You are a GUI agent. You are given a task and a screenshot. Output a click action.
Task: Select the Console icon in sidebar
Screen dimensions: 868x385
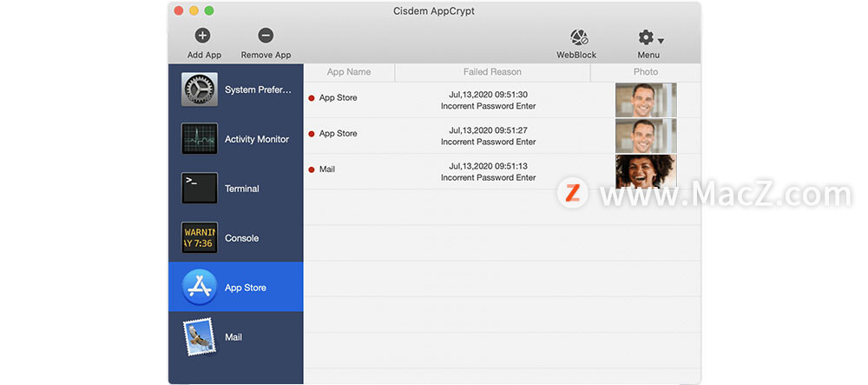pyautogui.click(x=200, y=237)
